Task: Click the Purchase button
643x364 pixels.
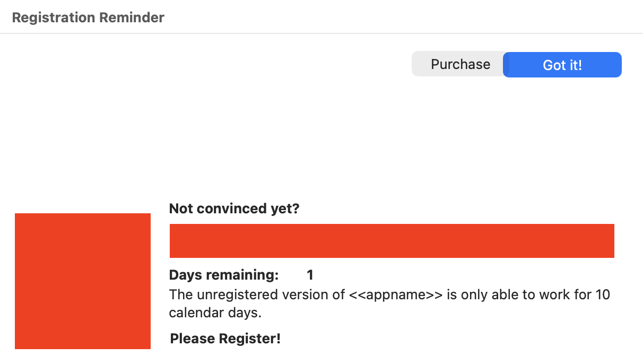Action: [x=459, y=65]
